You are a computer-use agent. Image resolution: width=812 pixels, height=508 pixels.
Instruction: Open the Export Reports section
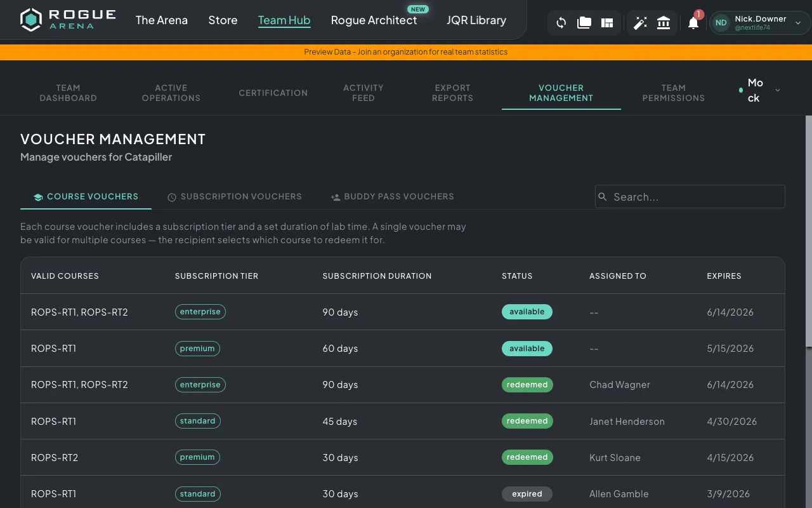pyautogui.click(x=452, y=93)
